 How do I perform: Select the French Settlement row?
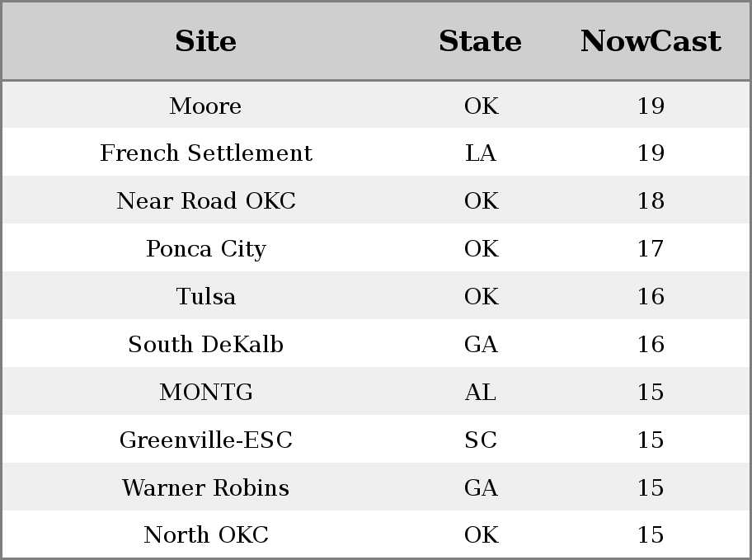(376, 153)
